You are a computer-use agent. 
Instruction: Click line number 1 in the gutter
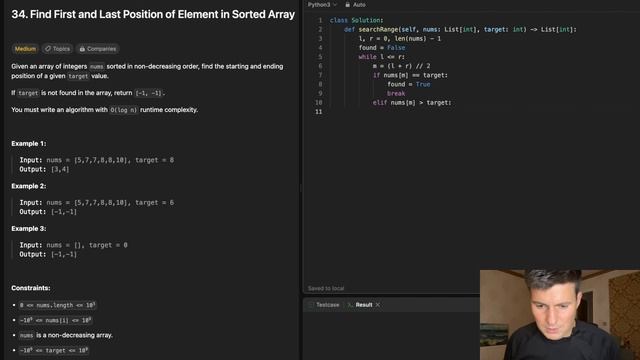point(320,20)
